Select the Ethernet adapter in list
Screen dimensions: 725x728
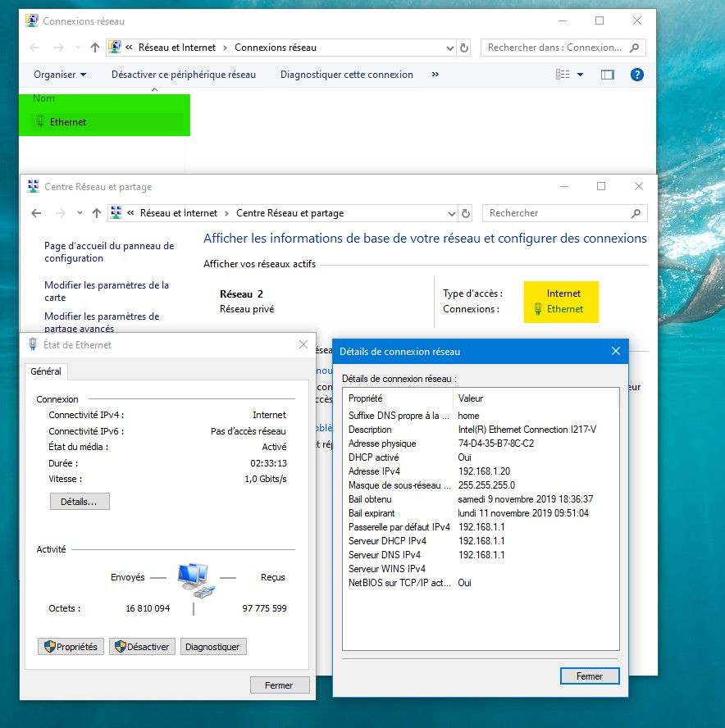point(67,122)
